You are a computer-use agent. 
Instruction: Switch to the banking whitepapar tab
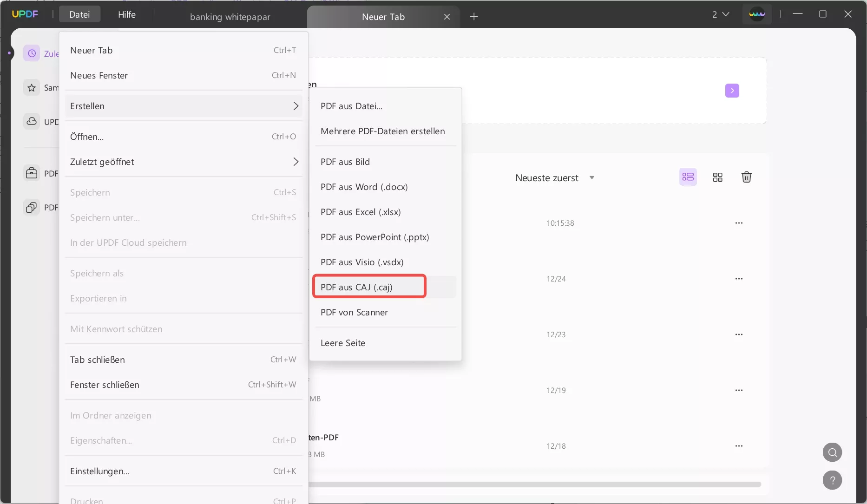coord(230,17)
